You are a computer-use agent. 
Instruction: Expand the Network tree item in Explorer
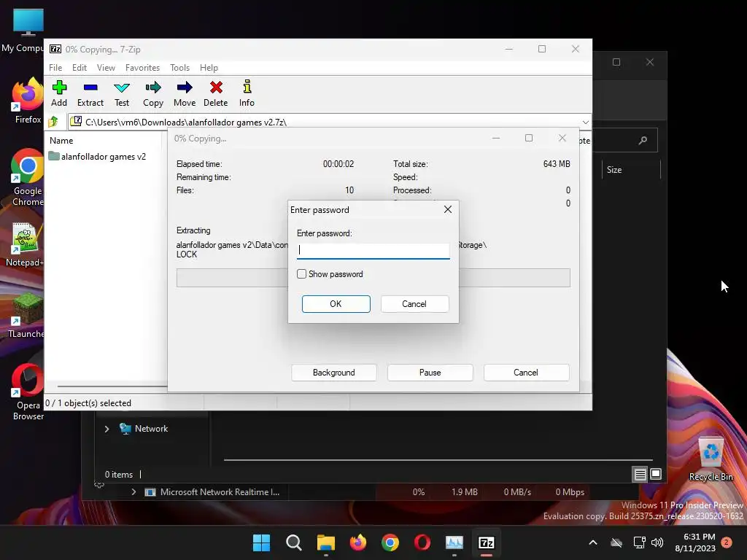click(107, 429)
